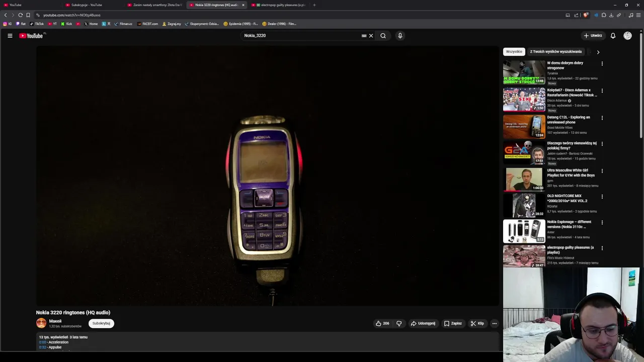This screenshot has width=644, height=362.
Task: Open the Kick bookmark
Action: pyautogui.click(x=66, y=24)
